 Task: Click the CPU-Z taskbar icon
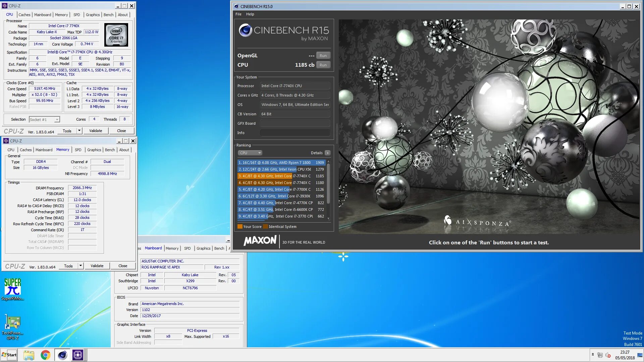tap(77, 355)
